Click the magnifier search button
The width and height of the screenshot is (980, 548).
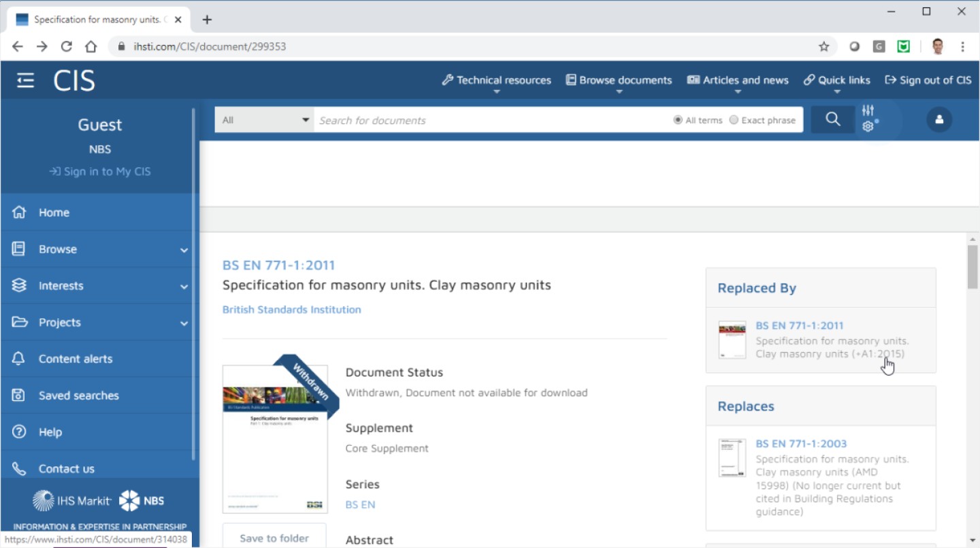click(832, 120)
